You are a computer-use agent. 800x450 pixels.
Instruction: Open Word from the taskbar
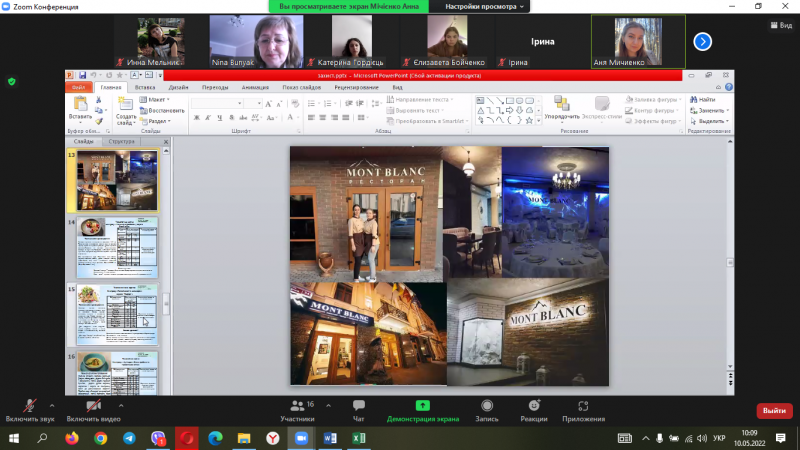330,438
